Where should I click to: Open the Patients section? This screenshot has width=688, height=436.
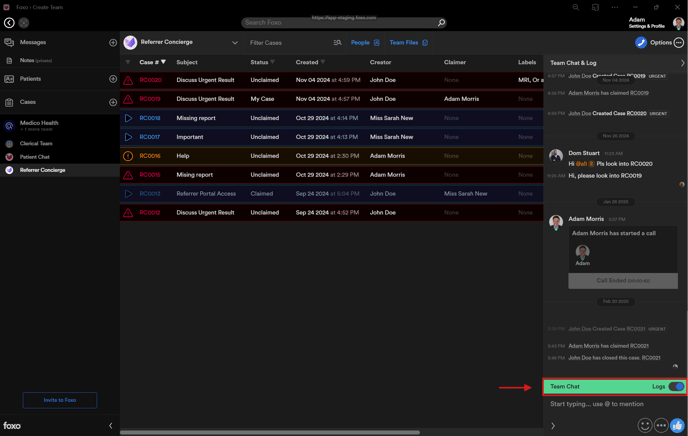[30, 79]
